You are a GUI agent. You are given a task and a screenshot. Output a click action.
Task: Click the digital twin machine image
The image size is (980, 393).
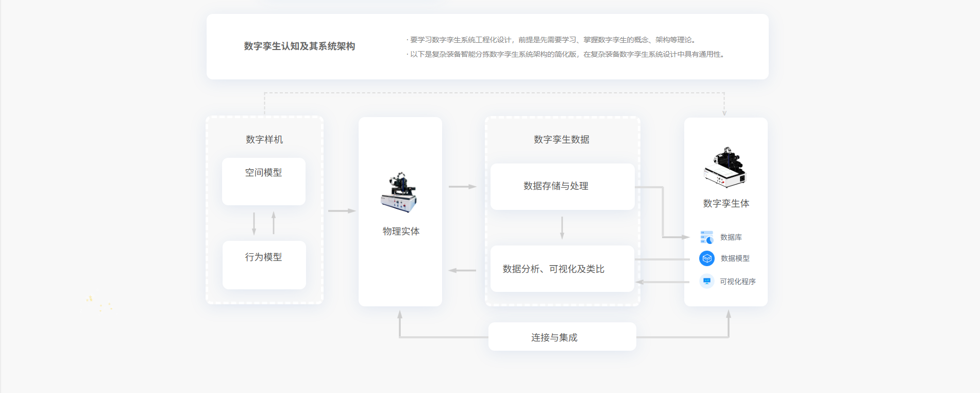pos(725,167)
